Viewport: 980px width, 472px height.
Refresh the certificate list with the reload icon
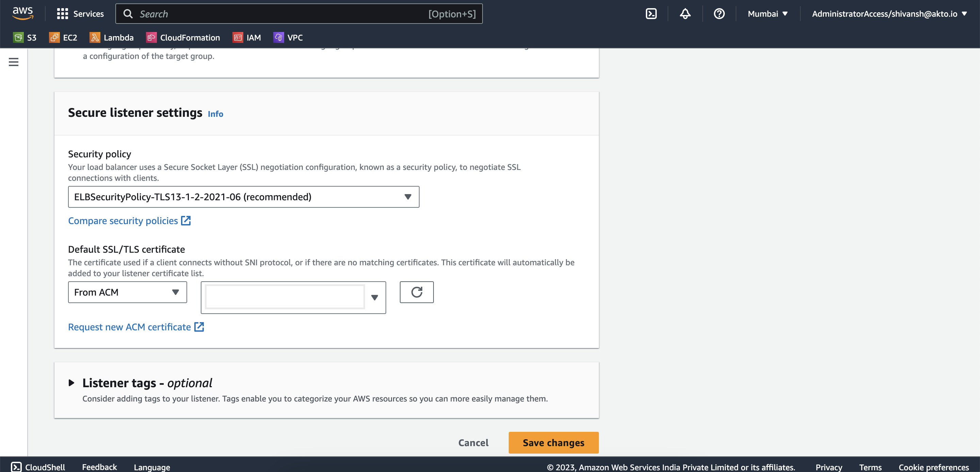tap(416, 292)
